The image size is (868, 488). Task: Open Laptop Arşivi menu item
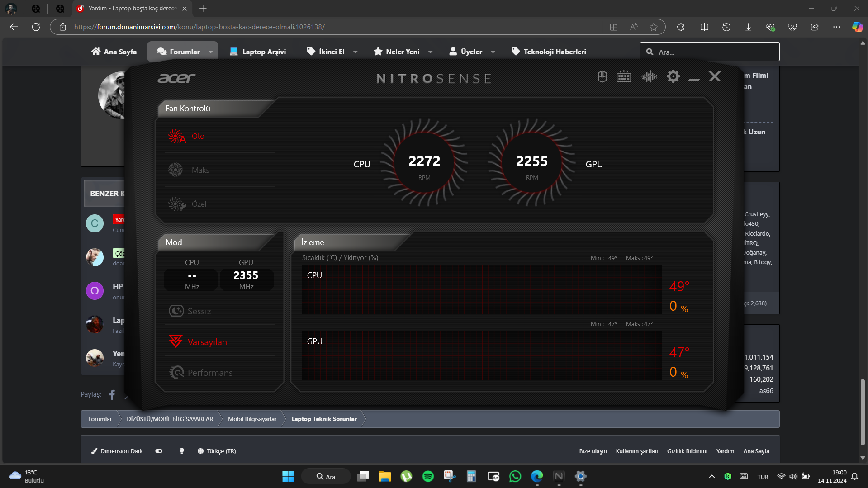pos(258,52)
